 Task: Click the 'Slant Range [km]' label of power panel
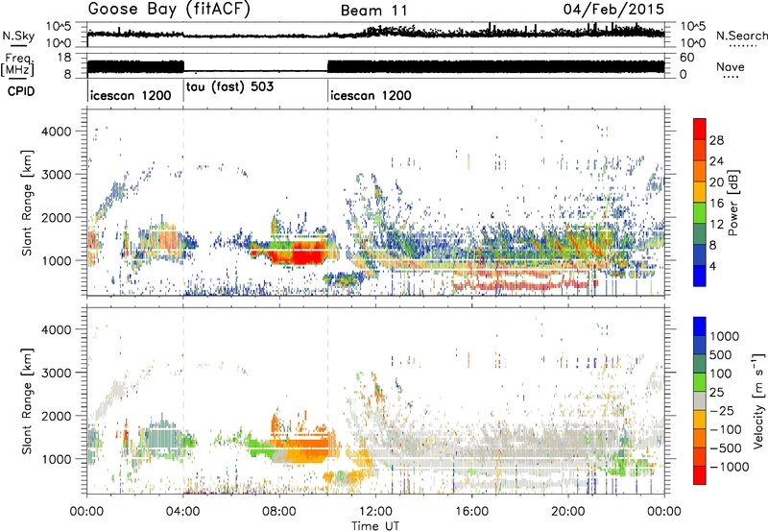[27, 203]
